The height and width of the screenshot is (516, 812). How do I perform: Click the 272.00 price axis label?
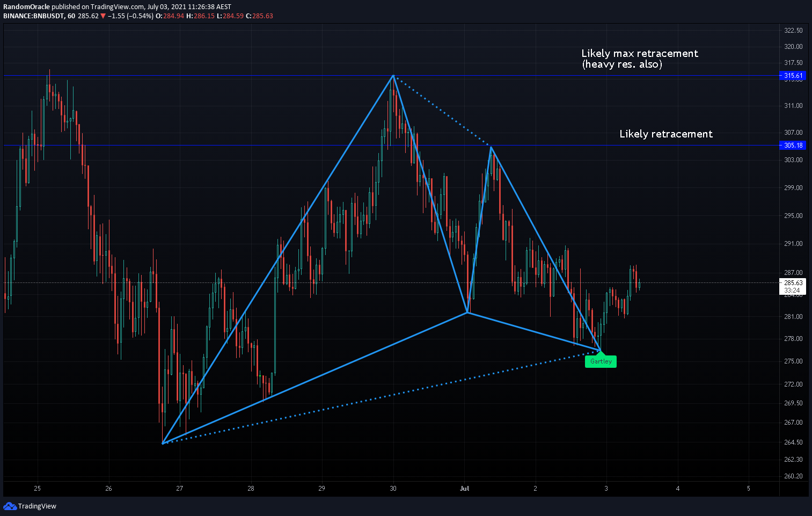[x=793, y=384]
